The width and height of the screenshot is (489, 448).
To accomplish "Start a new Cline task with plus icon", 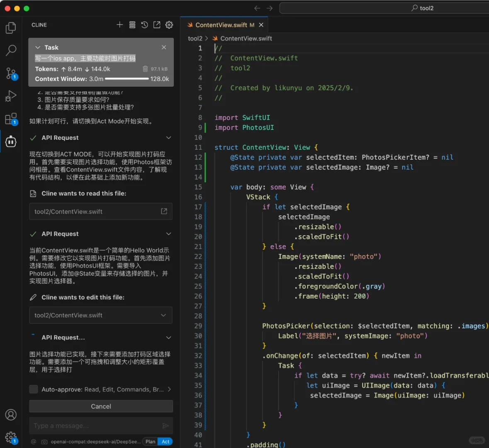I will [x=119, y=25].
